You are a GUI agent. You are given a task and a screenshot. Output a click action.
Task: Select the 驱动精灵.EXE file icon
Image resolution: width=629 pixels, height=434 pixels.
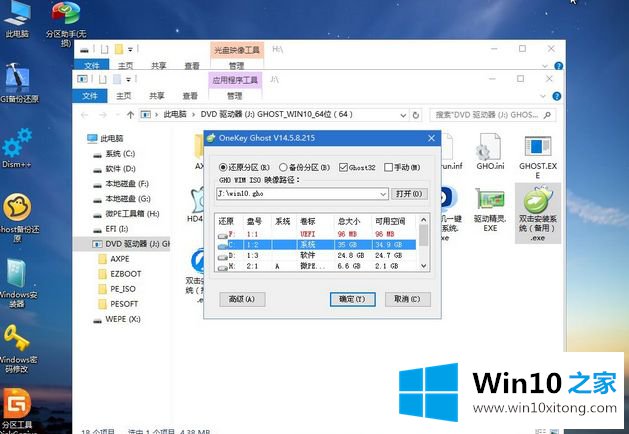(x=490, y=210)
